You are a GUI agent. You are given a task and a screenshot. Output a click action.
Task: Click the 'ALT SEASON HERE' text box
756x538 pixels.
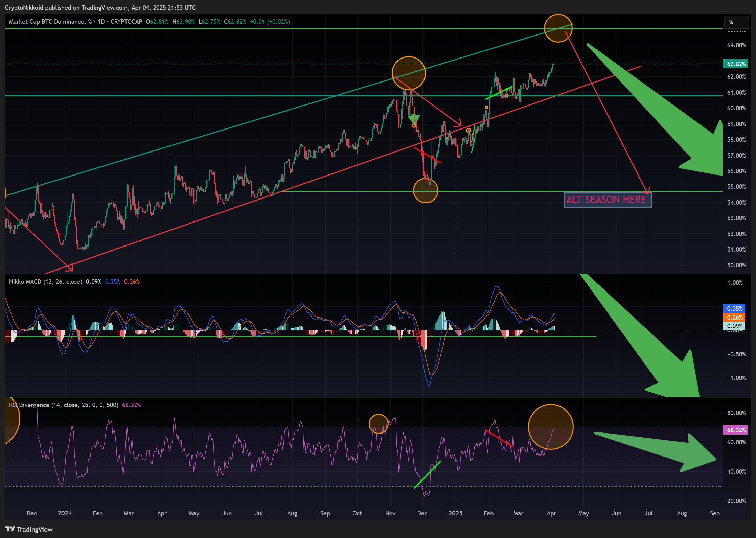tap(607, 200)
